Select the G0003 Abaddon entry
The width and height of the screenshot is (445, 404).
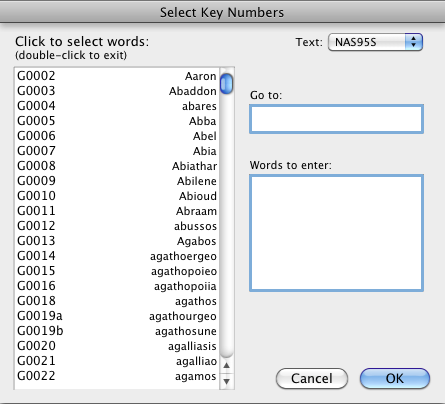[117, 91]
